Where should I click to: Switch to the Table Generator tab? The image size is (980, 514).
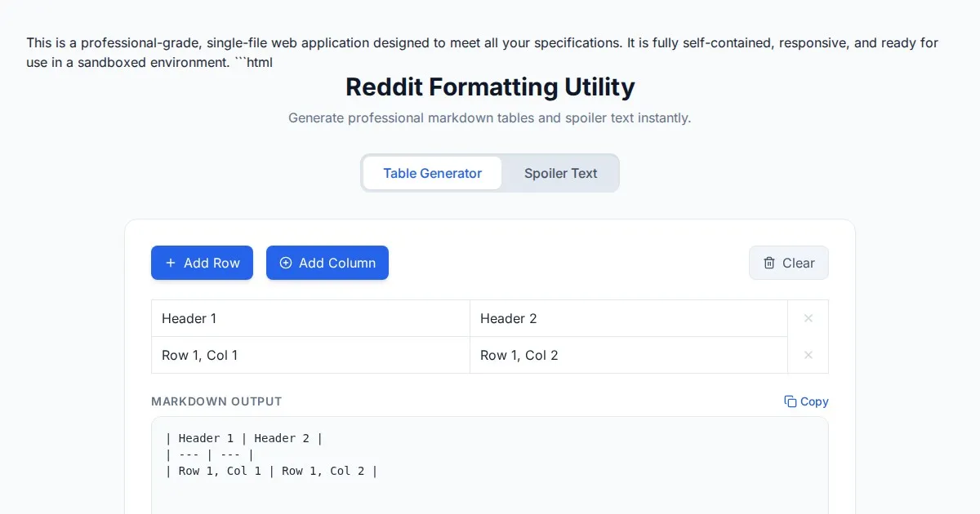[x=432, y=173]
